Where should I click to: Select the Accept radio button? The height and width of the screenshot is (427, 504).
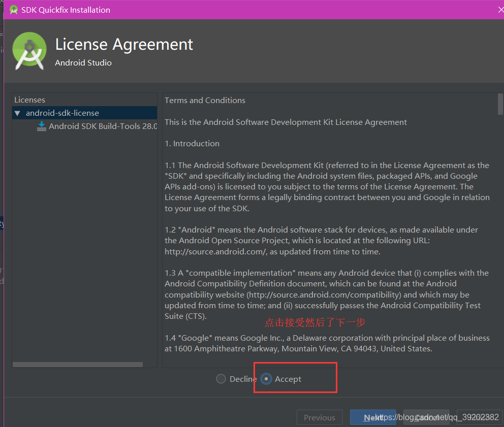tap(266, 379)
